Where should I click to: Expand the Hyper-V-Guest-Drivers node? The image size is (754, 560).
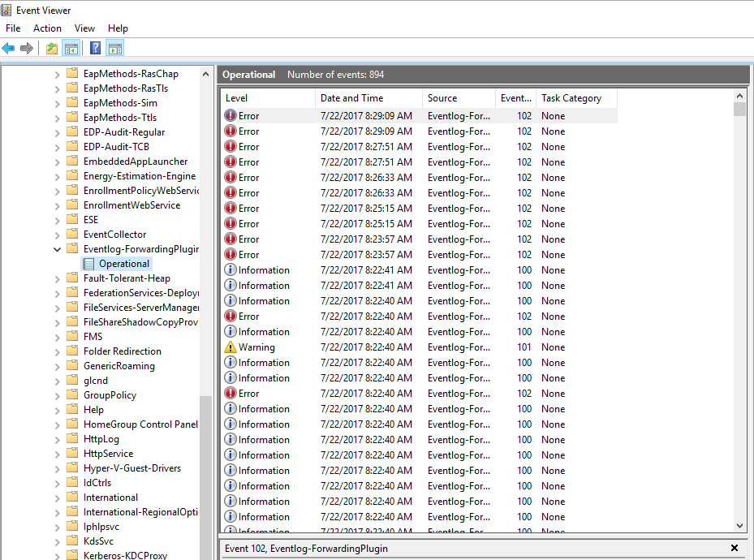tap(56, 467)
